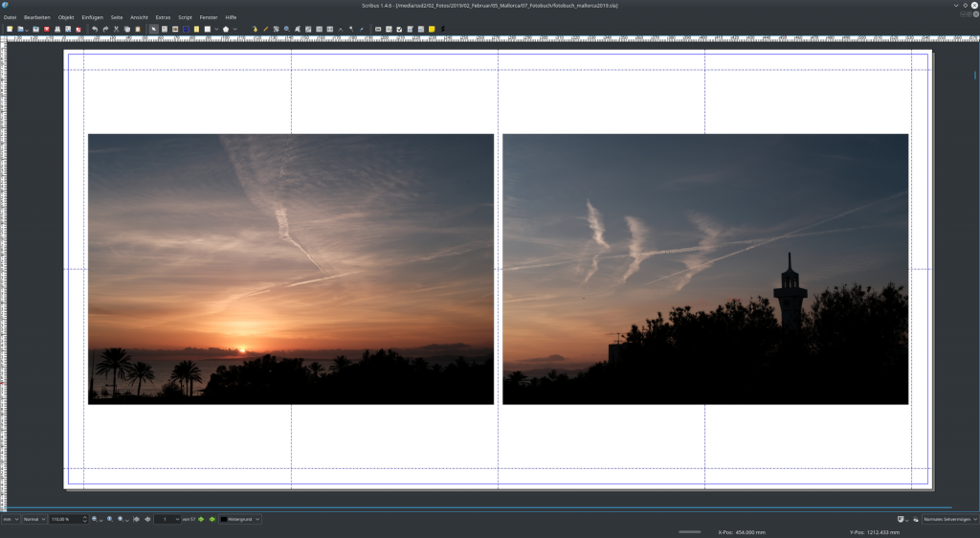980x538 pixels.
Task: Click the black layer color swatch
Action: [x=224, y=519]
